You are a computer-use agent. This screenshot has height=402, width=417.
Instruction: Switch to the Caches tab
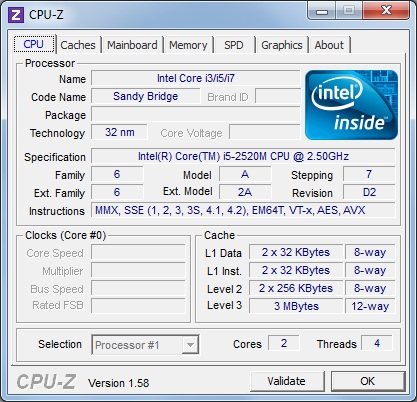point(78,45)
